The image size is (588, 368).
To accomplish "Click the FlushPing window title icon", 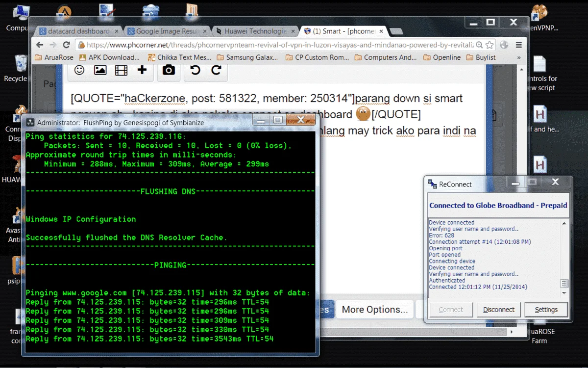I will coord(30,122).
